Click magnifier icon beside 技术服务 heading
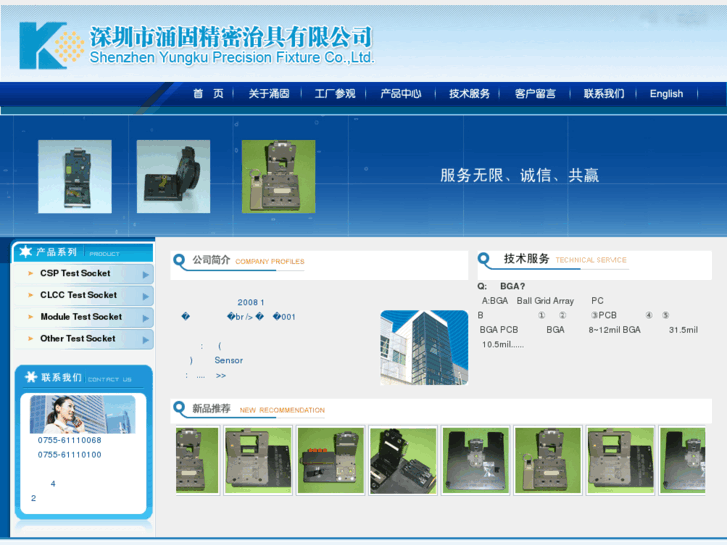This screenshot has height=545, width=727. [x=484, y=260]
